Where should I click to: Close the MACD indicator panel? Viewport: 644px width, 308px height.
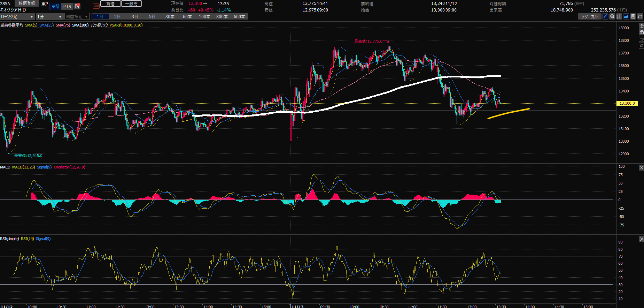[641, 168]
